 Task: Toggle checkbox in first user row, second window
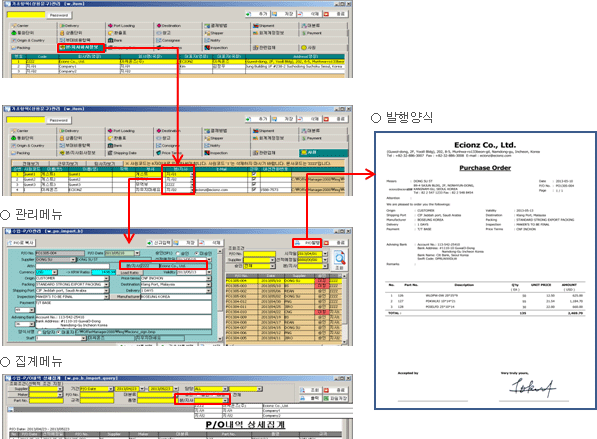coord(254,174)
